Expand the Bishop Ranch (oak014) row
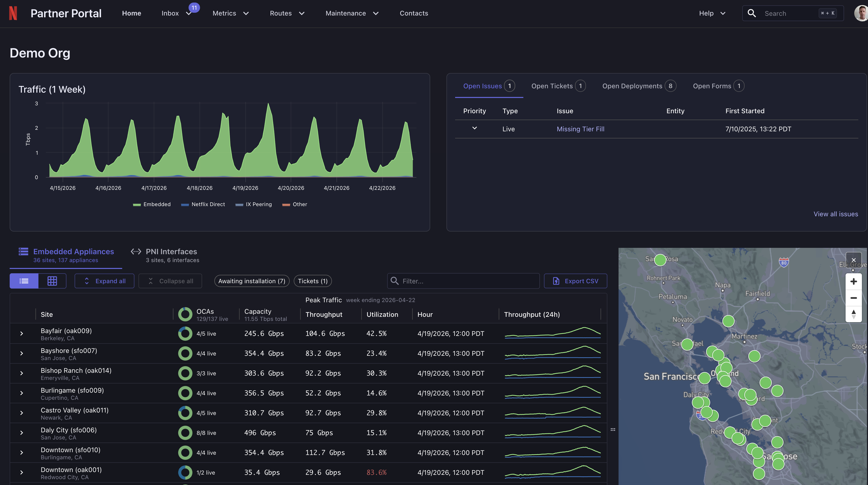 pos(22,373)
